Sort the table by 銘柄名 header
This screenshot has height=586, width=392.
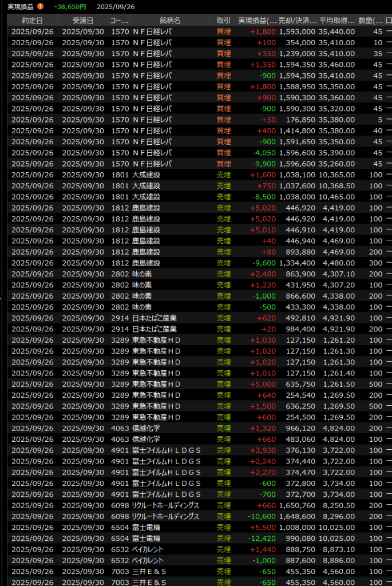tap(169, 21)
